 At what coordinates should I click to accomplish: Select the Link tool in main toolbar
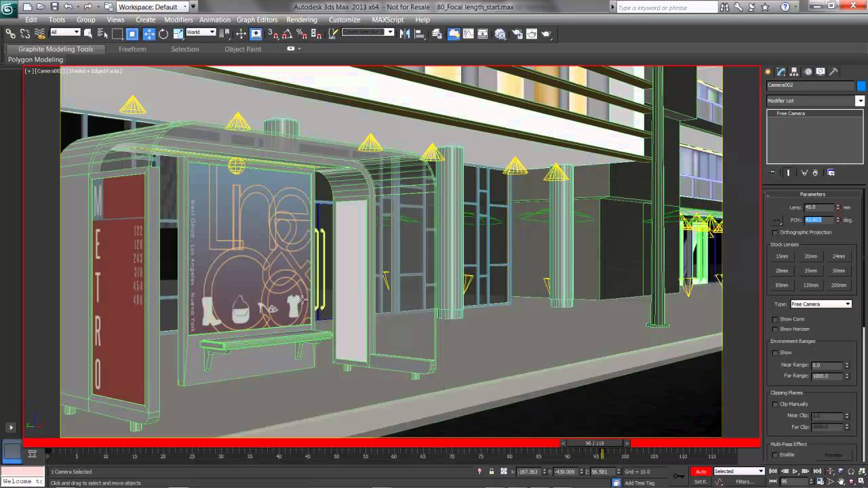tap(10, 33)
